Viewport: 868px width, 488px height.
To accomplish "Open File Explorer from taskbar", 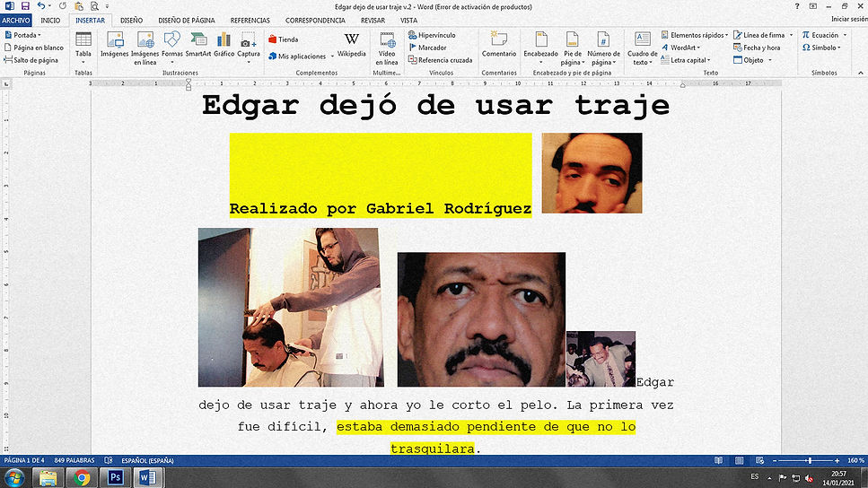I will point(48,477).
